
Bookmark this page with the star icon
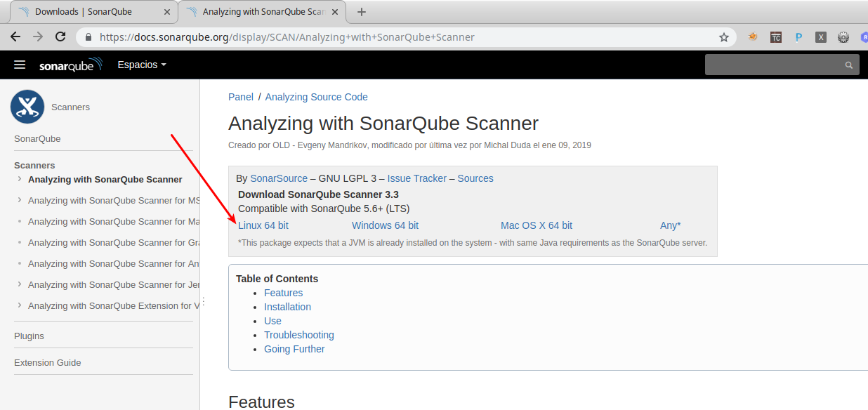click(724, 37)
